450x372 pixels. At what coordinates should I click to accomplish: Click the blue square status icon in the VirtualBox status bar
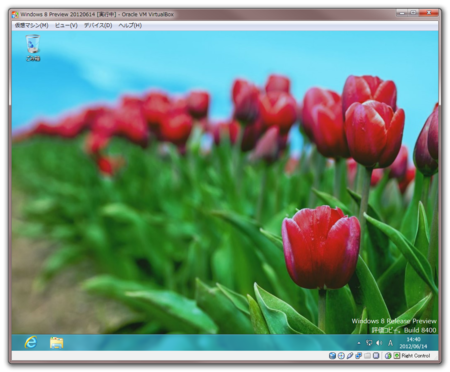click(x=376, y=356)
